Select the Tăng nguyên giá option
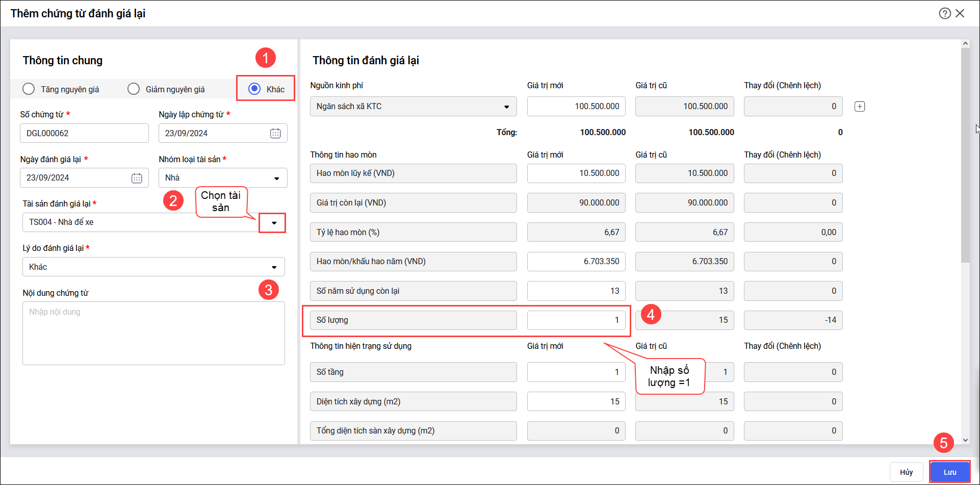 coord(29,89)
